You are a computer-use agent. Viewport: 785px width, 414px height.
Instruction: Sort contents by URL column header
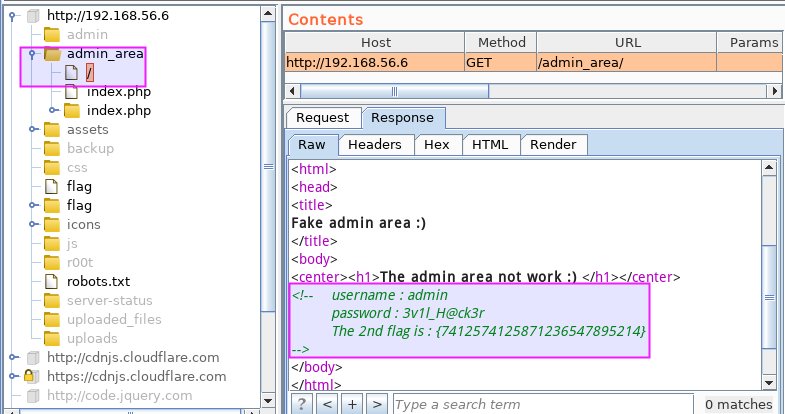[x=628, y=43]
